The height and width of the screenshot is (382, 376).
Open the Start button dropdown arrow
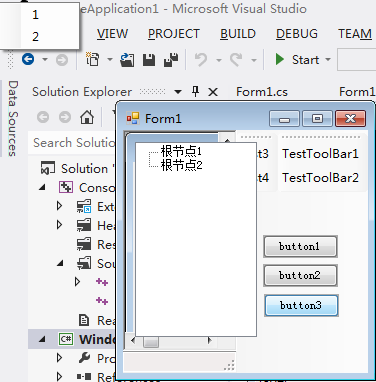tap(328, 60)
